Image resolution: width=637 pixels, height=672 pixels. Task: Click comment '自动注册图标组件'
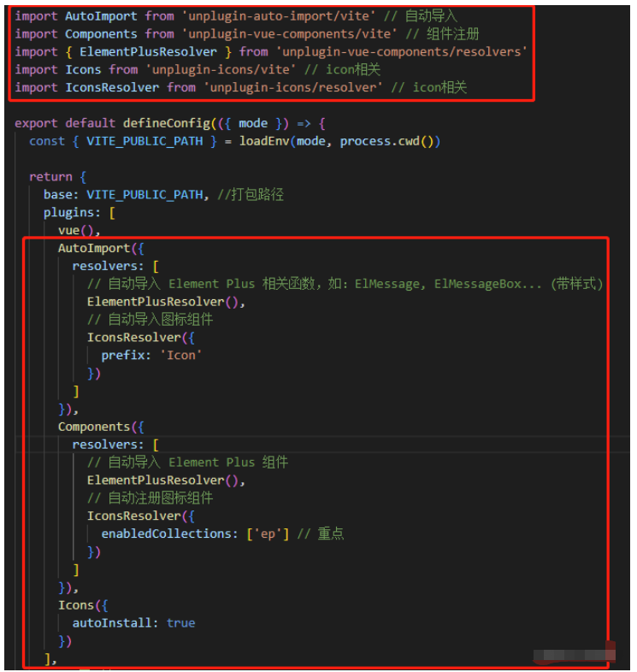coord(150,498)
